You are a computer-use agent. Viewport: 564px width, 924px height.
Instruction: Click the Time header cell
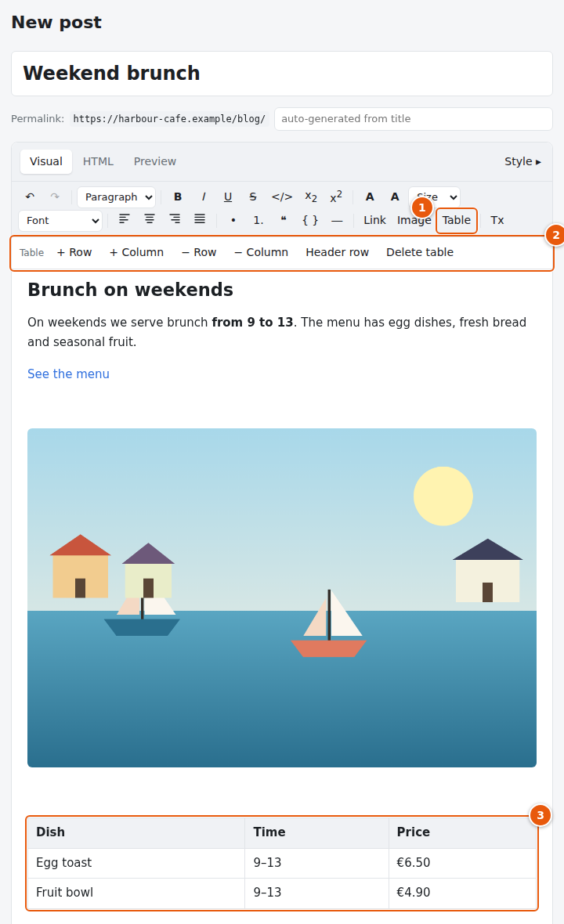[x=316, y=832]
